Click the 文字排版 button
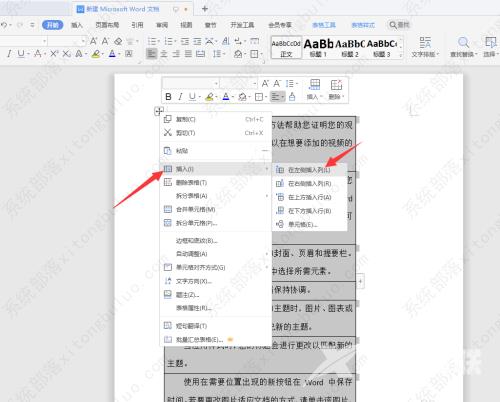The width and height of the screenshot is (500, 402). 425,47
